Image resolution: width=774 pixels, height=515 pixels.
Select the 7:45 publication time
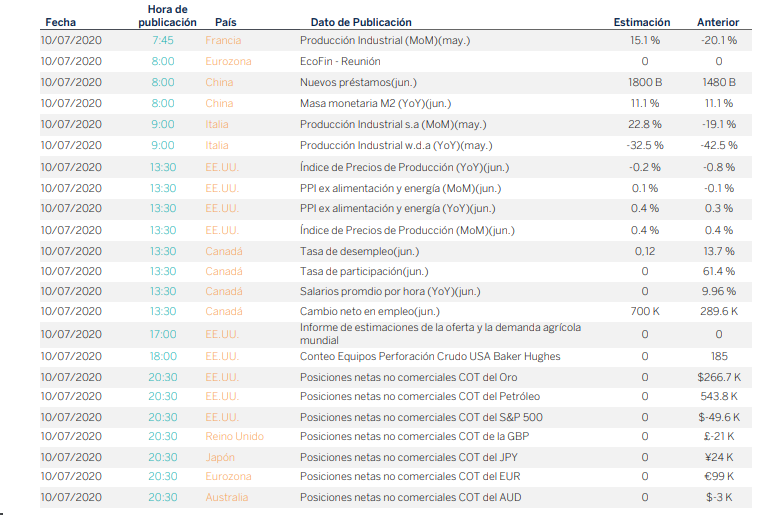(162, 40)
